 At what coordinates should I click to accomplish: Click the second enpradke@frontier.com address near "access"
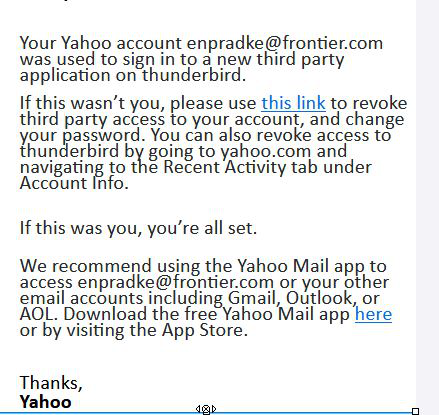tap(176, 282)
